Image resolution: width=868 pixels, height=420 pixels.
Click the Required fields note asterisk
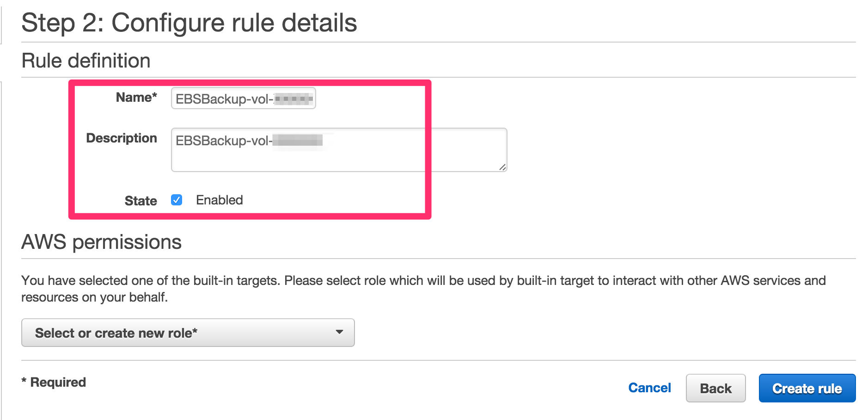pyautogui.click(x=24, y=382)
